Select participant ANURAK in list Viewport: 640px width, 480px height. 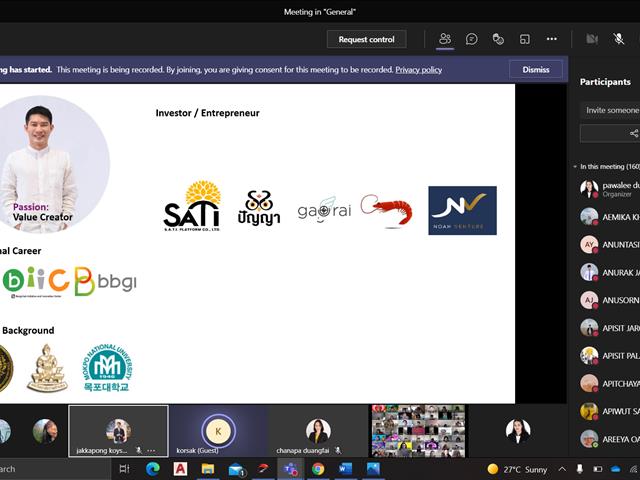click(x=610, y=272)
